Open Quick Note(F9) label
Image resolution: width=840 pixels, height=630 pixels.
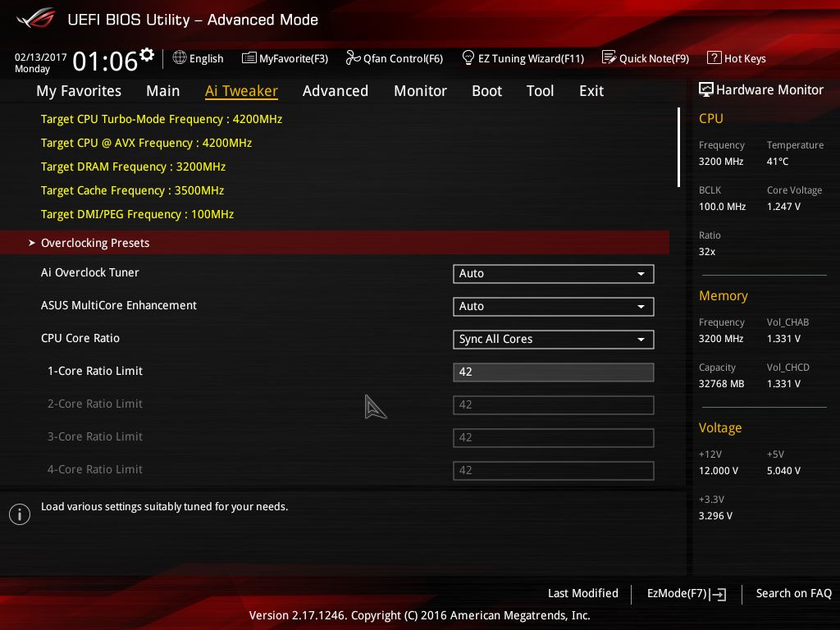[654, 58]
